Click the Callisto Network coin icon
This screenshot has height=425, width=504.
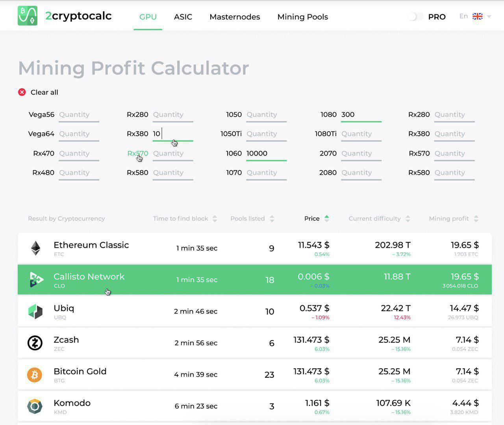point(36,280)
